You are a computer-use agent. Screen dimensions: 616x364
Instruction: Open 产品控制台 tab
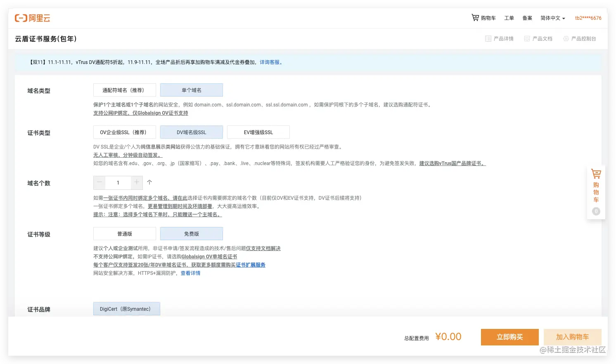tap(580, 39)
